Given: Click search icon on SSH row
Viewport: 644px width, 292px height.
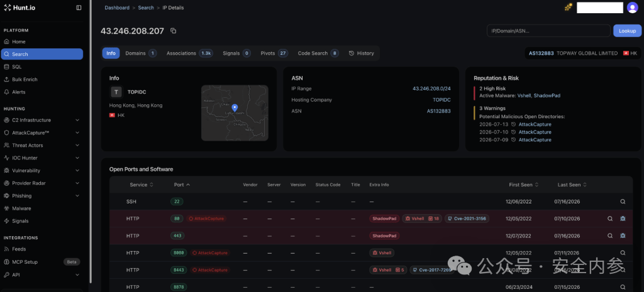Looking at the screenshot, I should coord(623,202).
